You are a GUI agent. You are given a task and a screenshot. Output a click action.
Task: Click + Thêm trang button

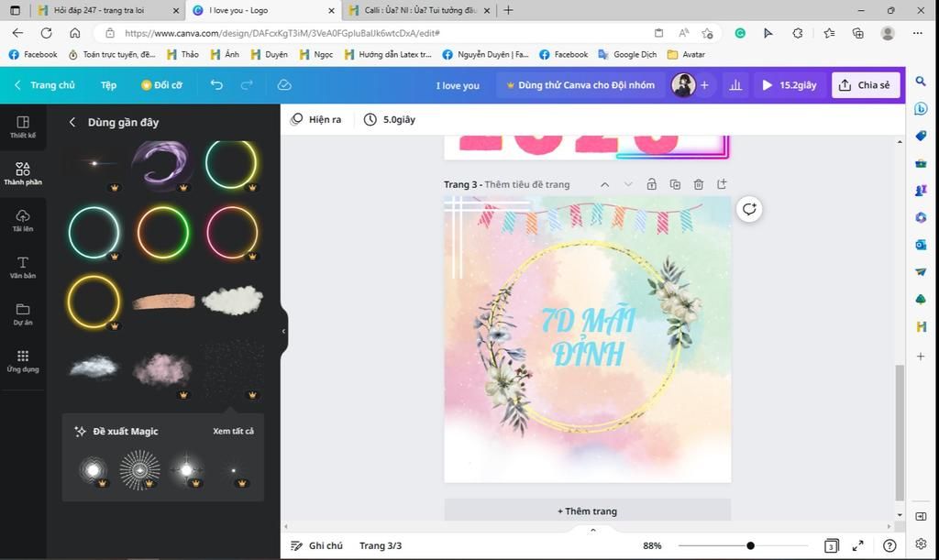[x=588, y=511]
